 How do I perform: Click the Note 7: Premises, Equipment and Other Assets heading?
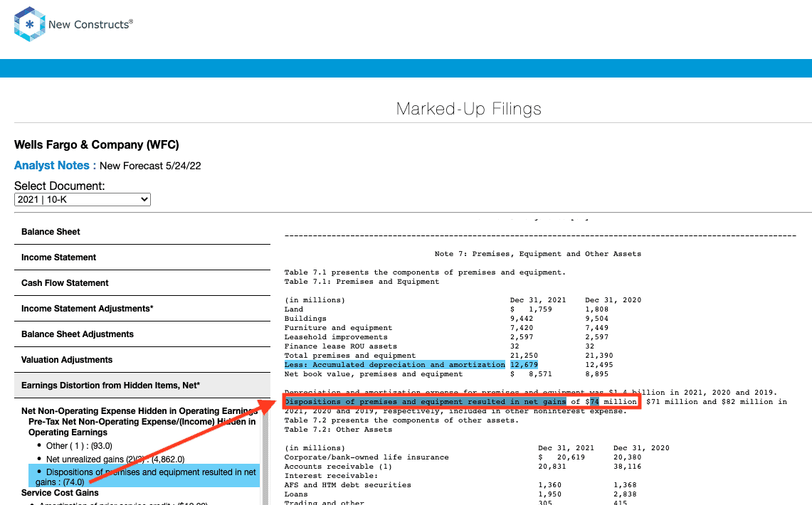(537, 254)
